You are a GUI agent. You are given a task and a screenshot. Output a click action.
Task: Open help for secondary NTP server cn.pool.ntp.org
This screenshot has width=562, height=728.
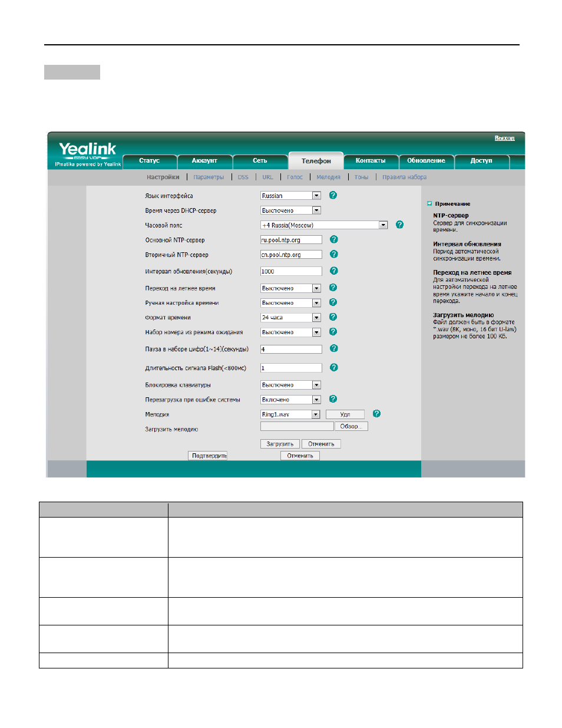click(333, 254)
